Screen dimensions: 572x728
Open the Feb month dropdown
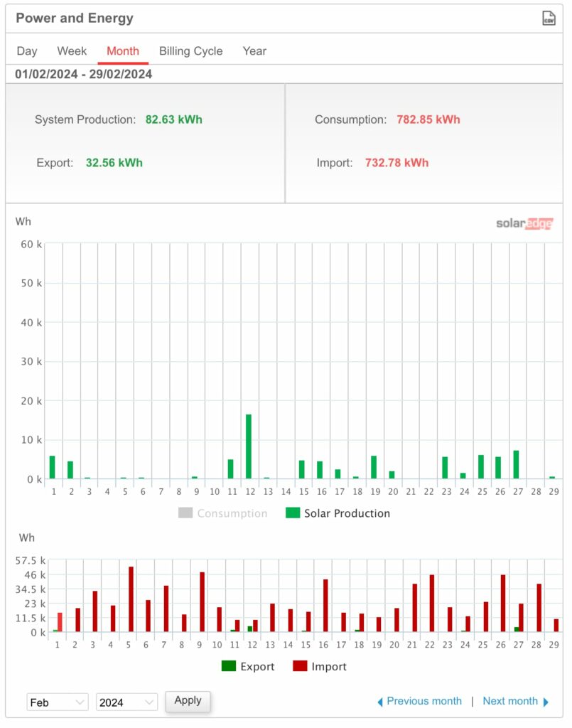click(x=58, y=702)
